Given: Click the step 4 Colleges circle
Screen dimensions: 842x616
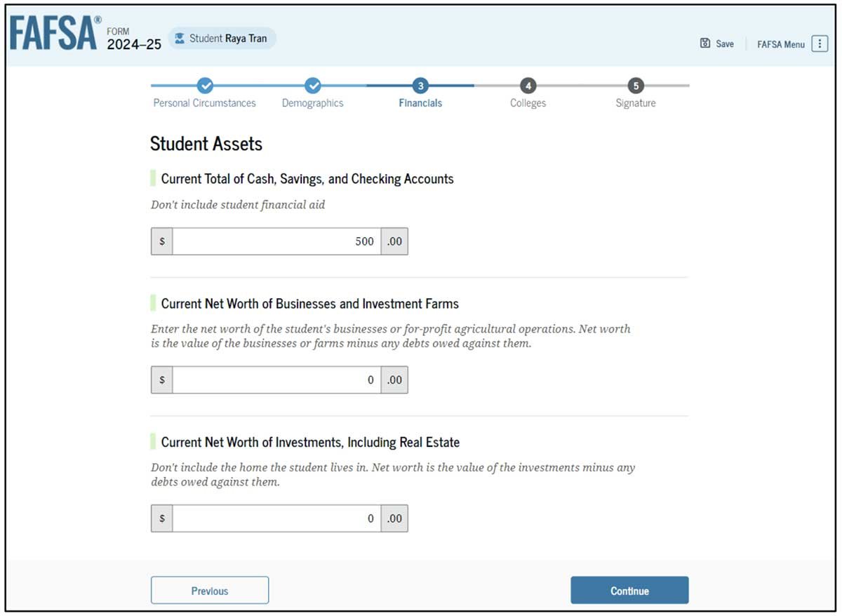Looking at the screenshot, I should 528,86.
